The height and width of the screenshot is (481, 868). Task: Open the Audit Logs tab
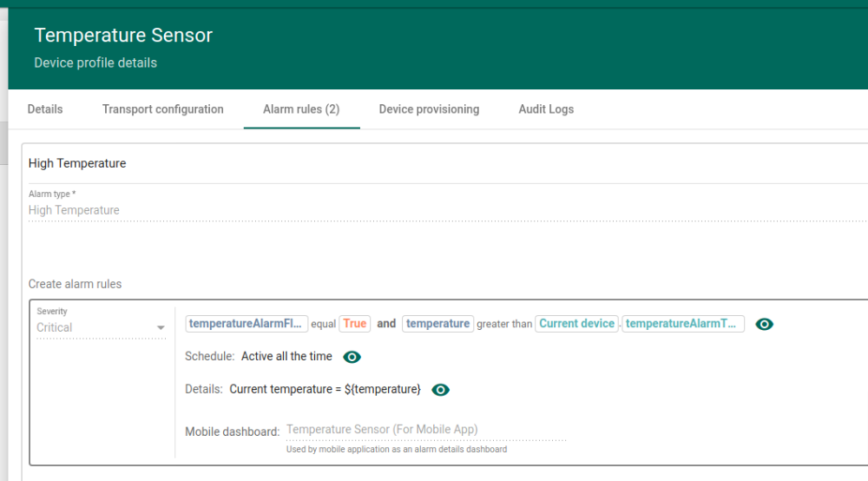546,109
